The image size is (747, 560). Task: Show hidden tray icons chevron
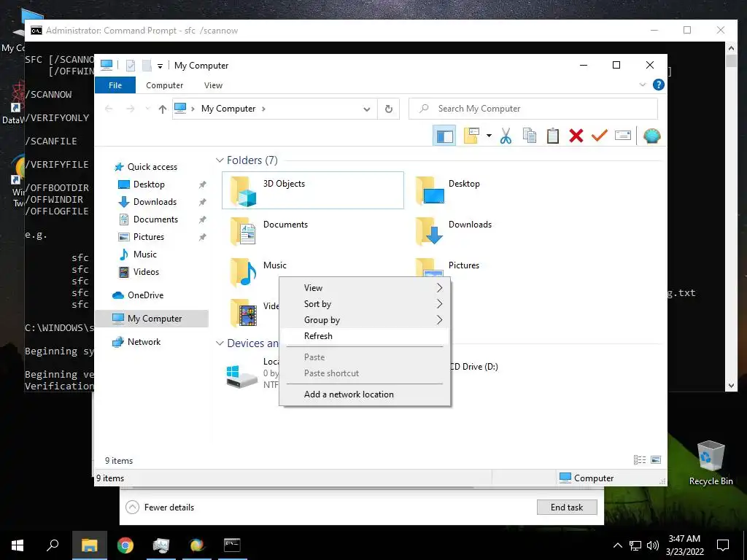pyautogui.click(x=617, y=545)
